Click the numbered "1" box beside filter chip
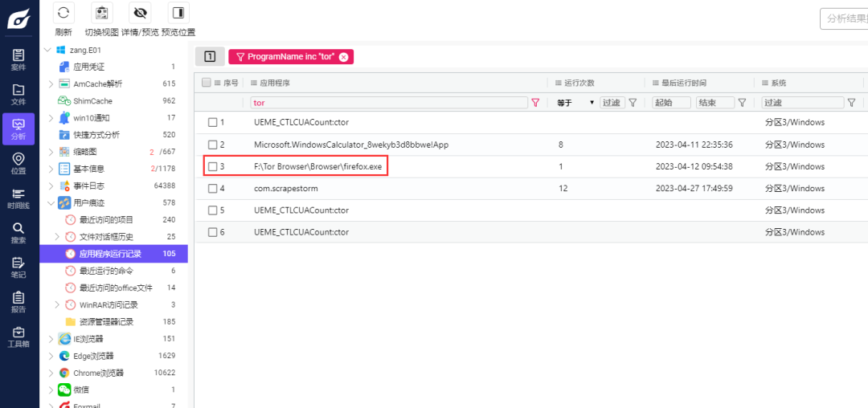Viewport: 868px width, 408px height. [210, 56]
